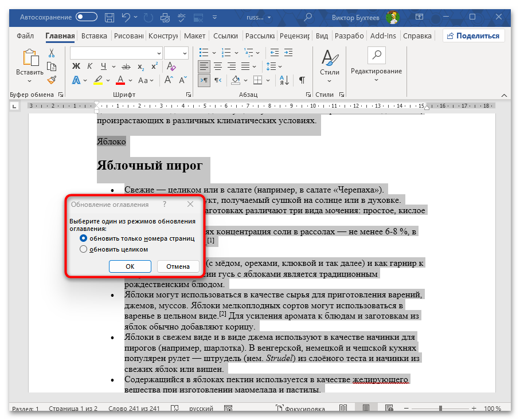Image resolution: width=520 pixels, height=420 pixels.
Task: Center align the paragraph
Action: [x=218, y=66]
